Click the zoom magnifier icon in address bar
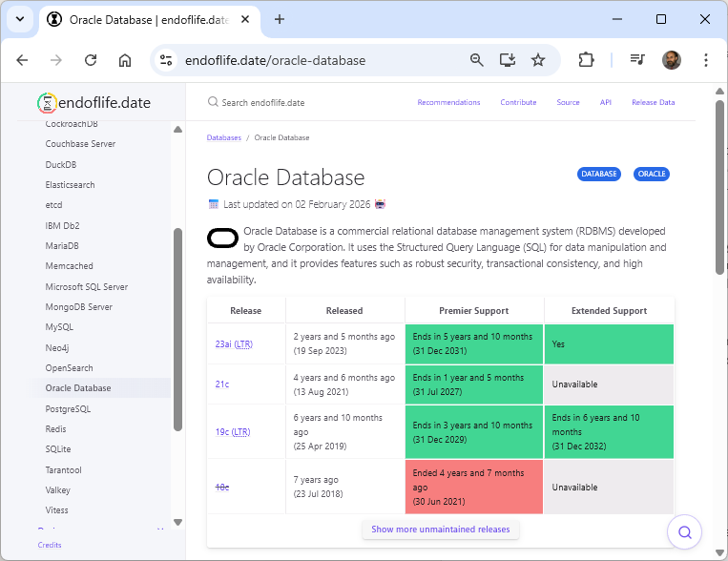Viewport: 728px width, 561px height. [x=477, y=60]
